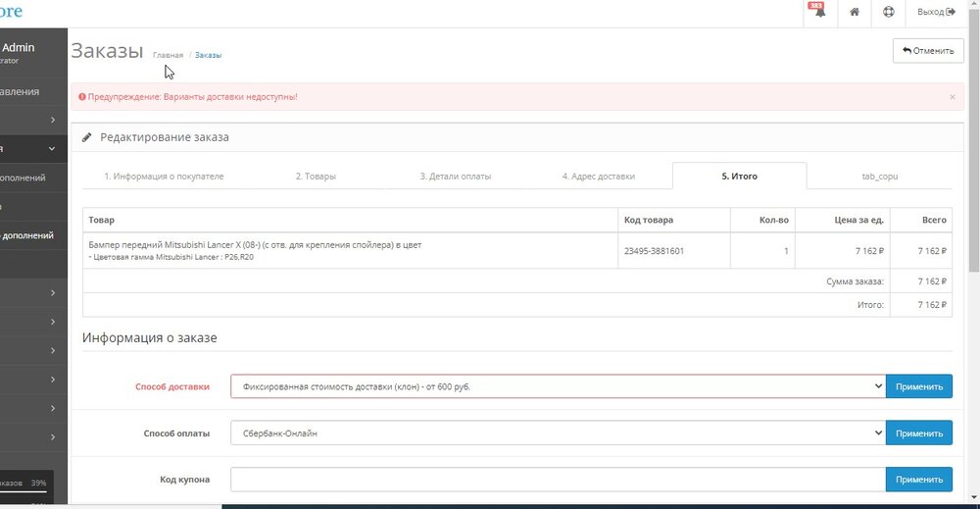
Task: Dismiss the delivery warning alert
Action: 952,97
